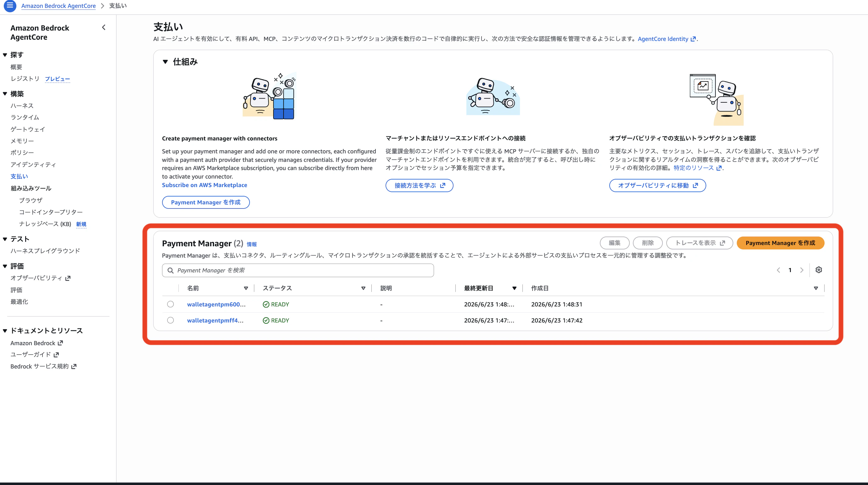Open Subscribe on AWS Marketplace link
The height and width of the screenshot is (485, 868).
(204, 185)
